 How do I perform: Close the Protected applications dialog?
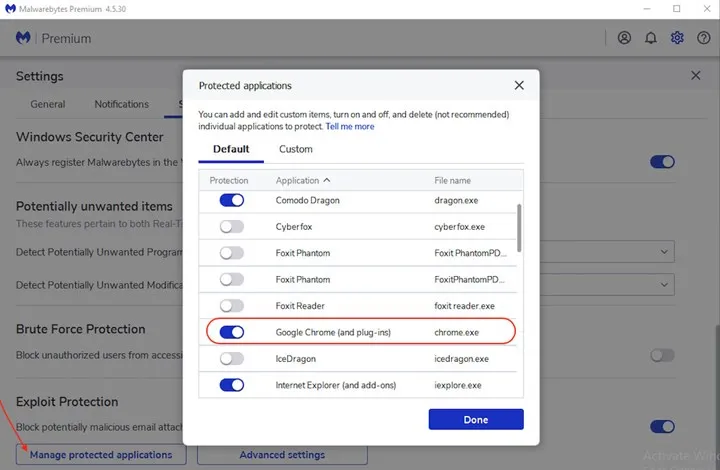(518, 86)
